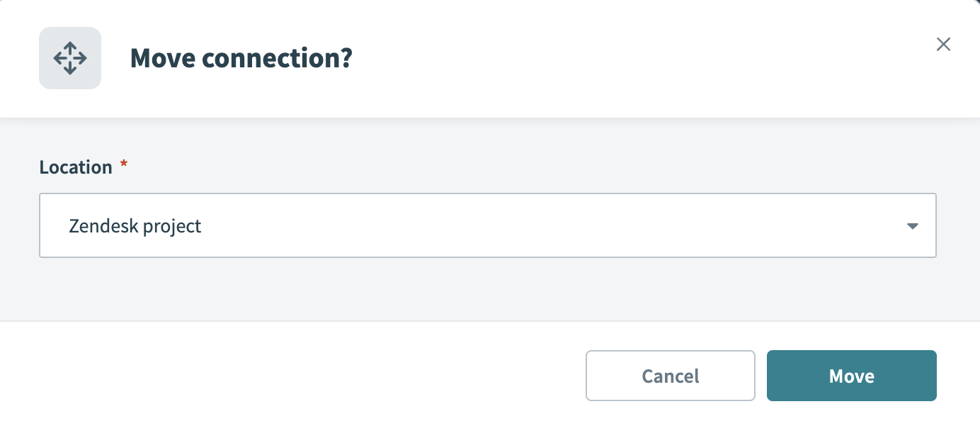Click the close cross in top right corner

[943, 44]
